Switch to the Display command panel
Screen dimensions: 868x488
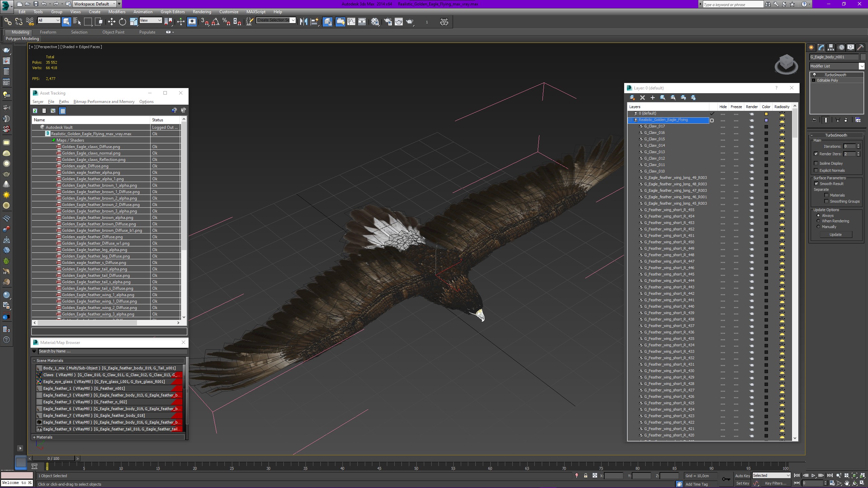(850, 47)
